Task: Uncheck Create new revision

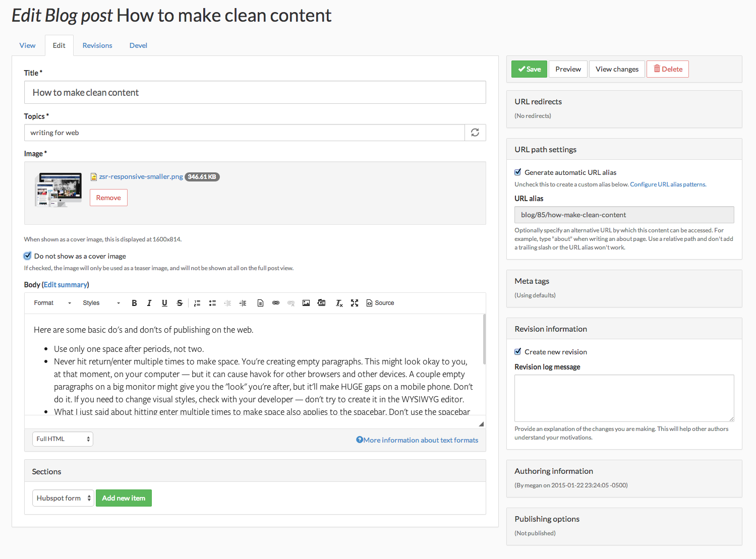Action: point(517,351)
